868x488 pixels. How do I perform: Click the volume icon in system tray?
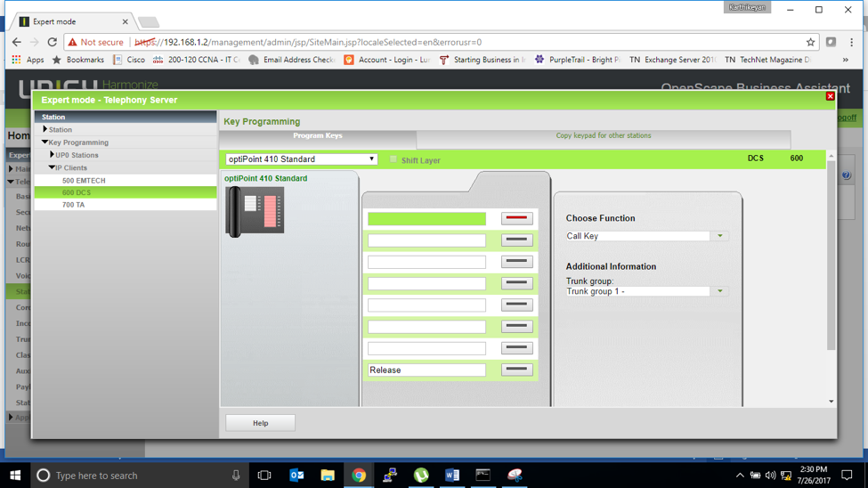pos(770,476)
